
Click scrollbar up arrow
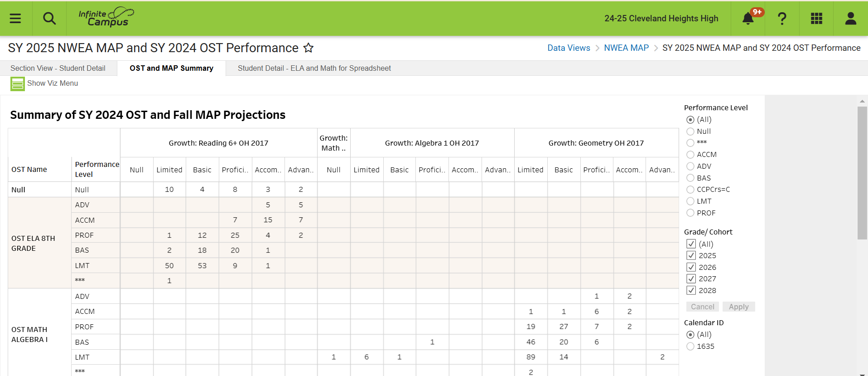coord(862,102)
